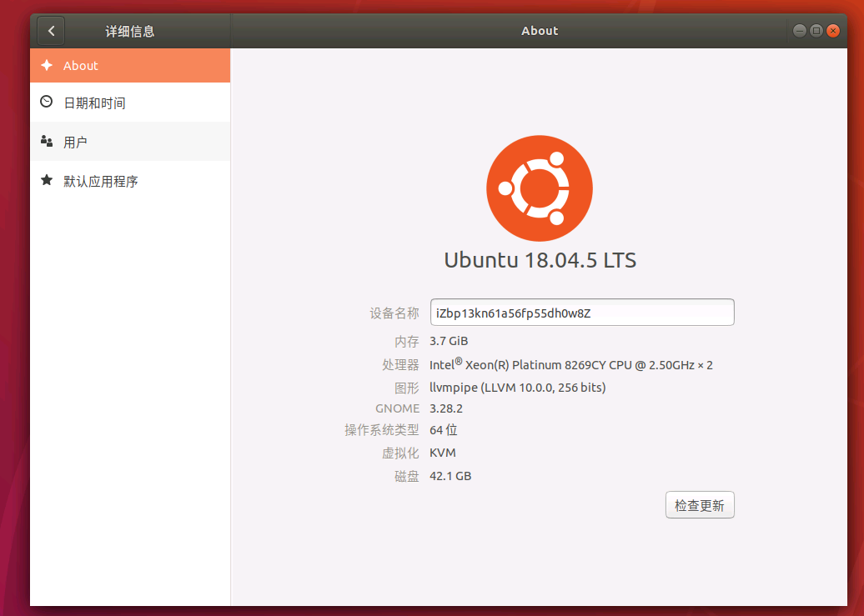Click the 详细信息 header title
Screen dimensions: 864x616
click(x=130, y=32)
